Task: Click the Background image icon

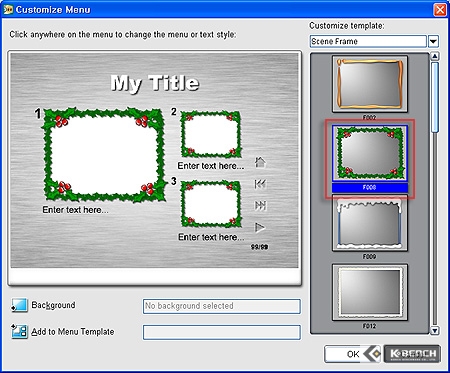Action: [x=19, y=305]
